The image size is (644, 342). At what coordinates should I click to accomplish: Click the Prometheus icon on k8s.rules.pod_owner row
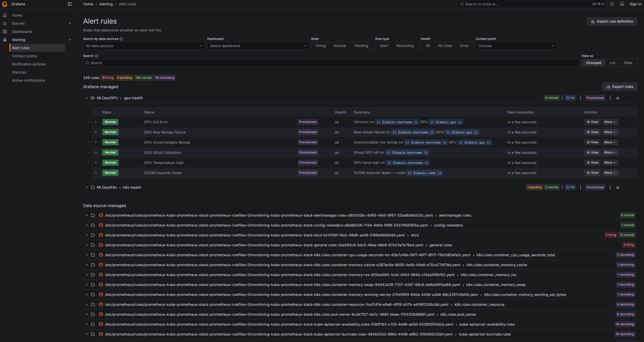tap(101, 314)
